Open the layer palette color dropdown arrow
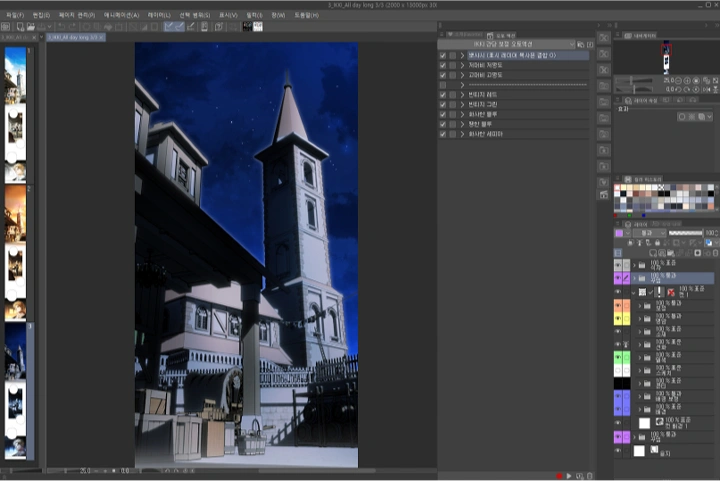Image resolution: width=720 pixels, height=481 pixels. [x=627, y=233]
